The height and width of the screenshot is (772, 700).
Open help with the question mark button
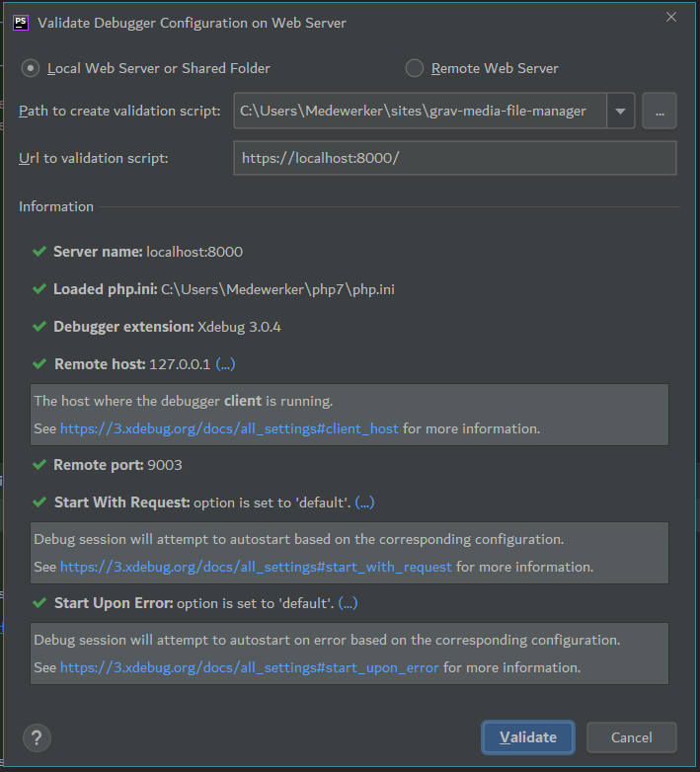pyautogui.click(x=37, y=737)
